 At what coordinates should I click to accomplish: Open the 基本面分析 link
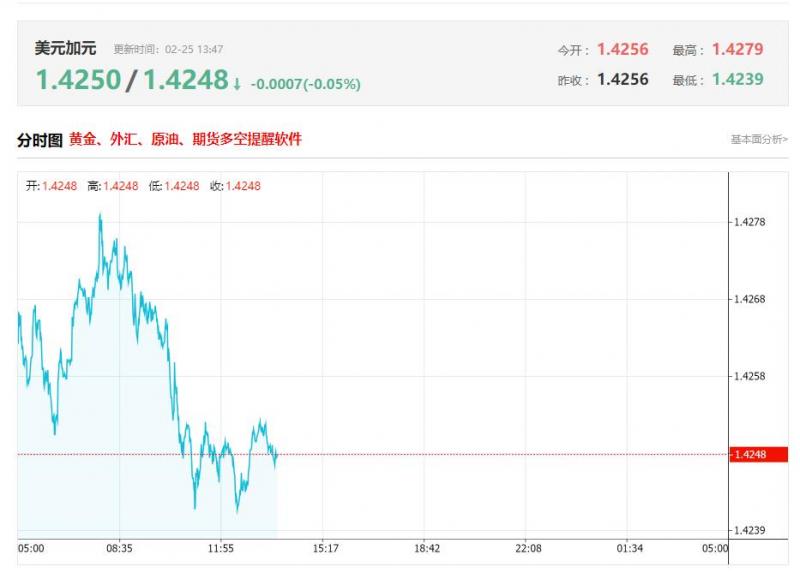[758, 139]
